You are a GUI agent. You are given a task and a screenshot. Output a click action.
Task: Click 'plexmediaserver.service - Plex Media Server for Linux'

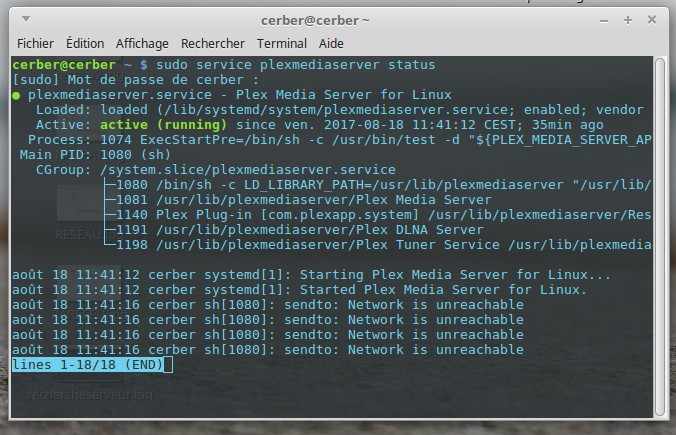pos(240,95)
